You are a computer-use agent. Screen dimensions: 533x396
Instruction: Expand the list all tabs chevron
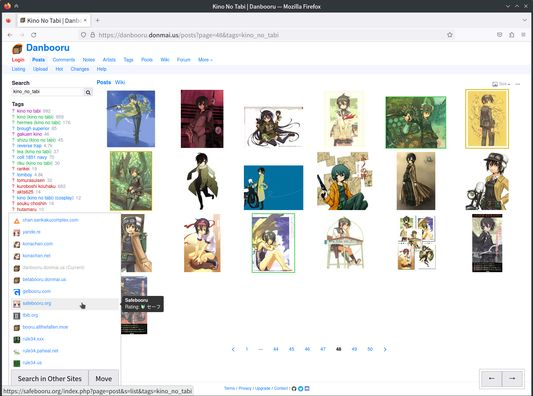point(525,20)
